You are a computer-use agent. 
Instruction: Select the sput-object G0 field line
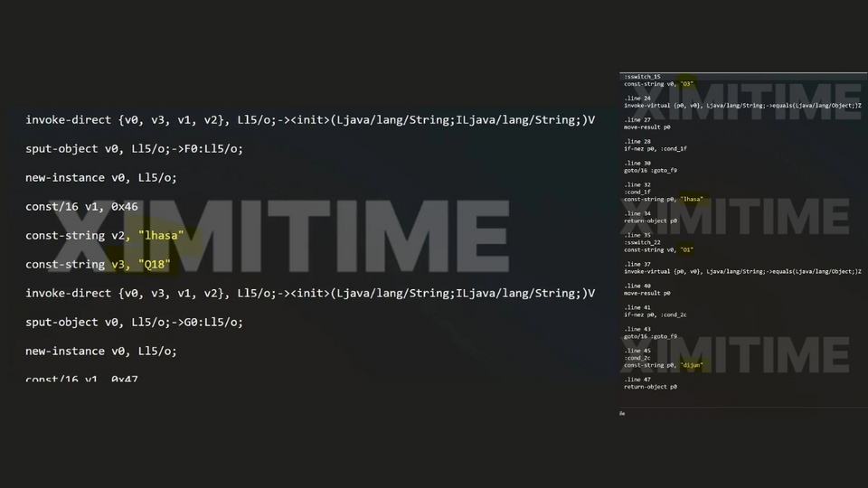click(x=134, y=323)
